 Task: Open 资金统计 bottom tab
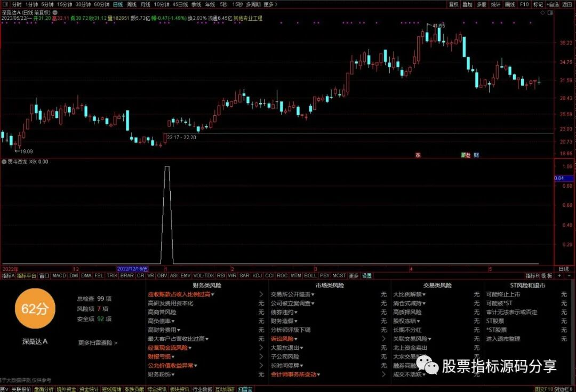[89, 389]
